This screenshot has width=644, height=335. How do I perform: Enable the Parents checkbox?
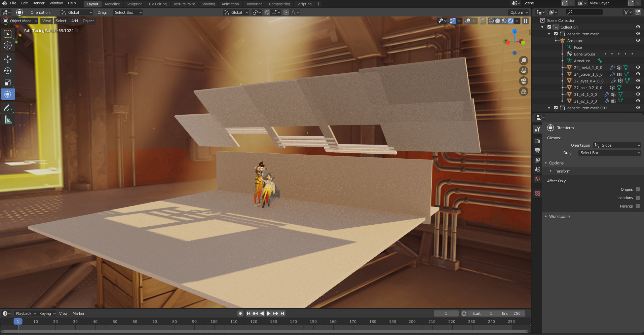point(638,206)
